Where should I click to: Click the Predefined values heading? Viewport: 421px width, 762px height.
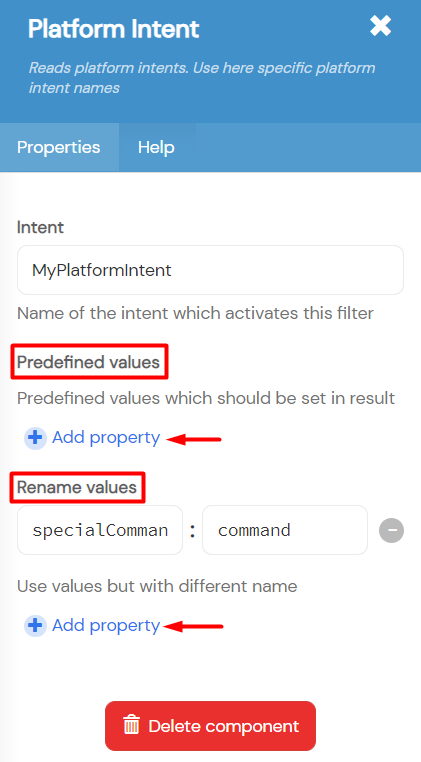88,363
